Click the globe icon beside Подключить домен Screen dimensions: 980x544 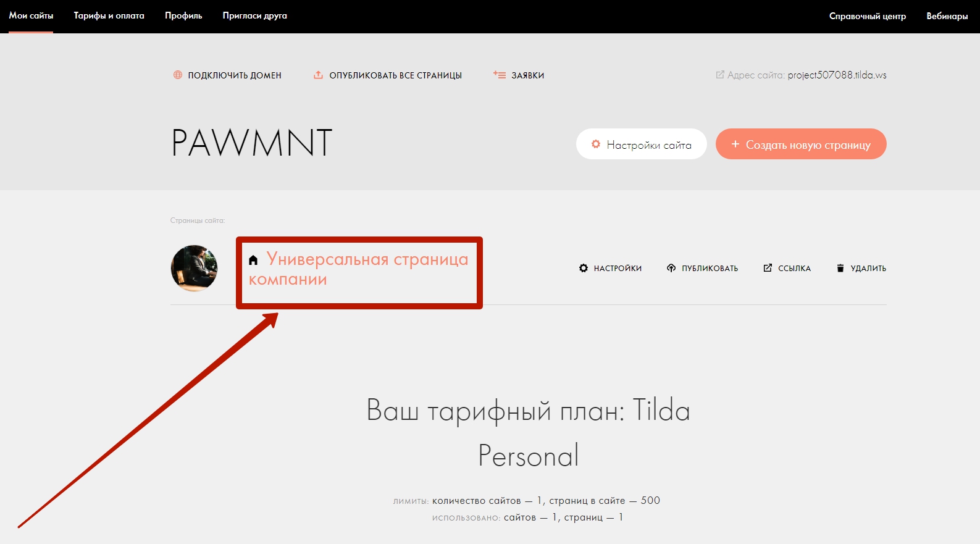pyautogui.click(x=178, y=75)
